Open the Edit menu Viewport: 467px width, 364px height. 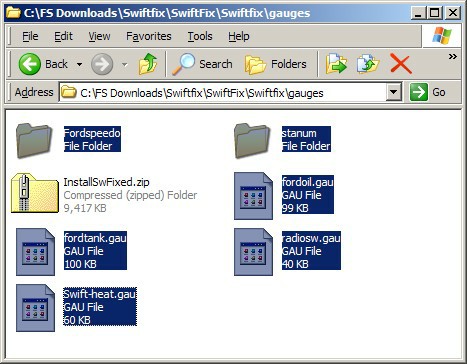coord(63,36)
